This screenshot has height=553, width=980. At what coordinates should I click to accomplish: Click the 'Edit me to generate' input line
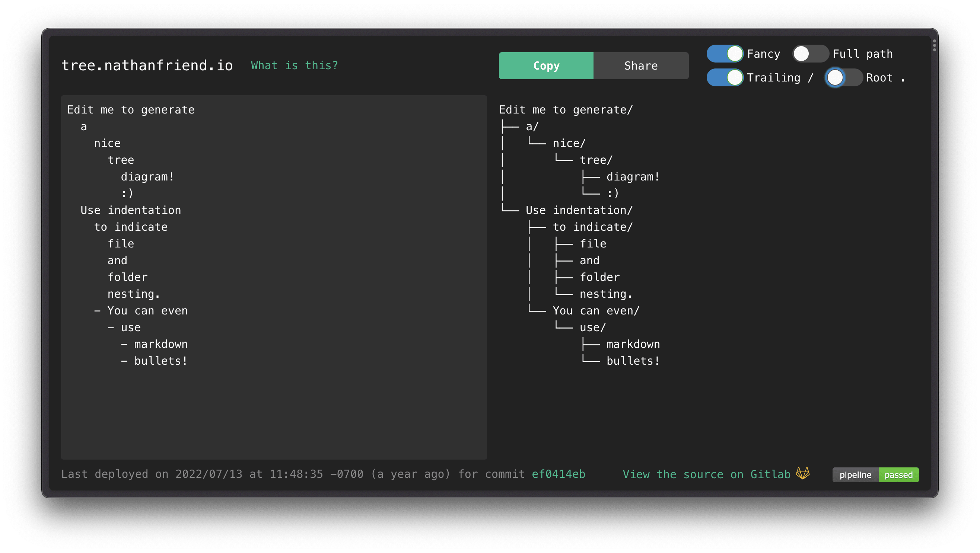(131, 110)
